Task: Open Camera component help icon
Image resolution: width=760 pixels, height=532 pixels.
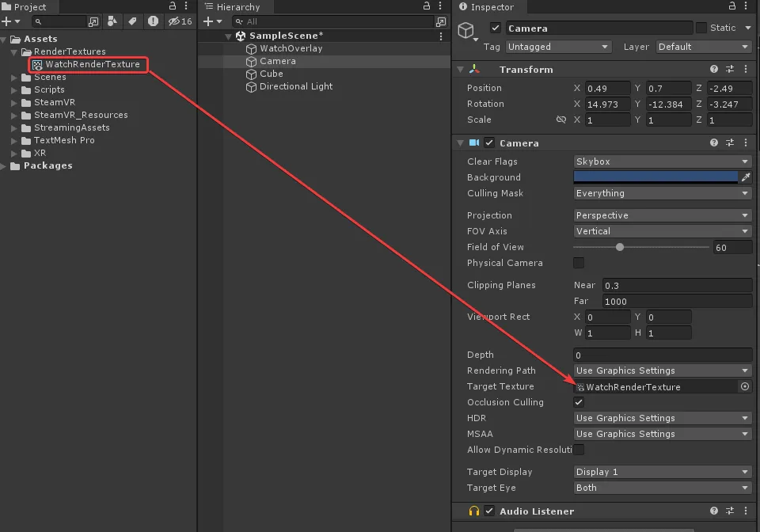Action: click(x=714, y=143)
